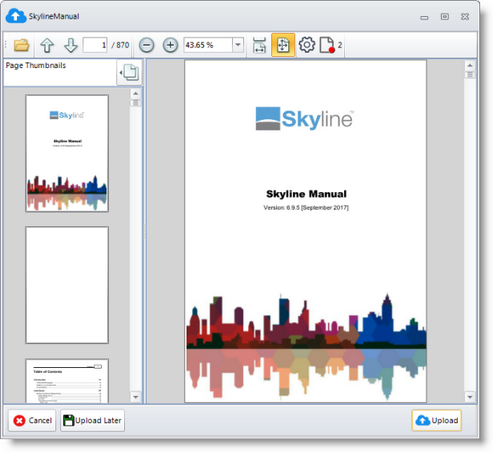Click the Upload Later button

pos(92,421)
